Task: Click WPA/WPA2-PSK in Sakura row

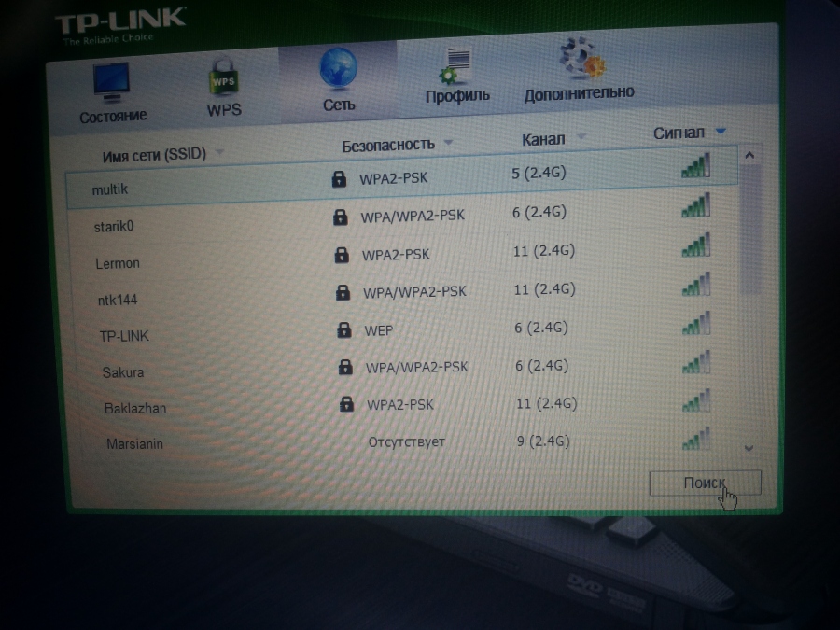Action: pos(417,367)
